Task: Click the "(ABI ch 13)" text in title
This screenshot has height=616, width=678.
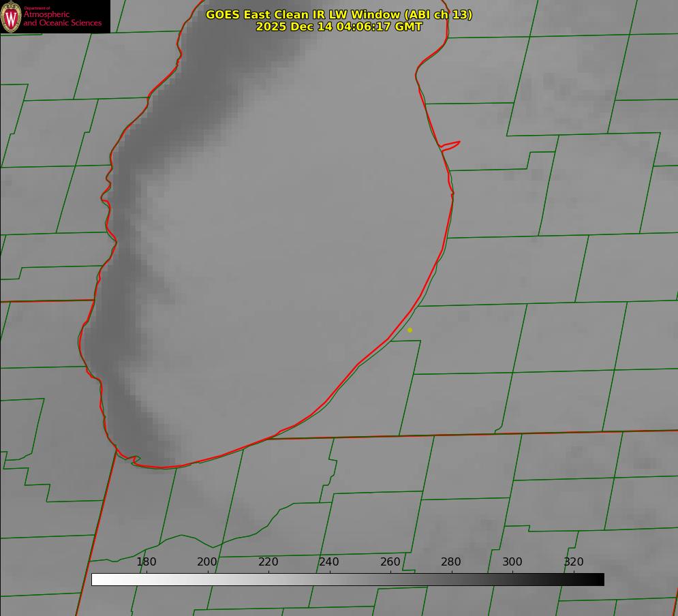Action: point(439,14)
